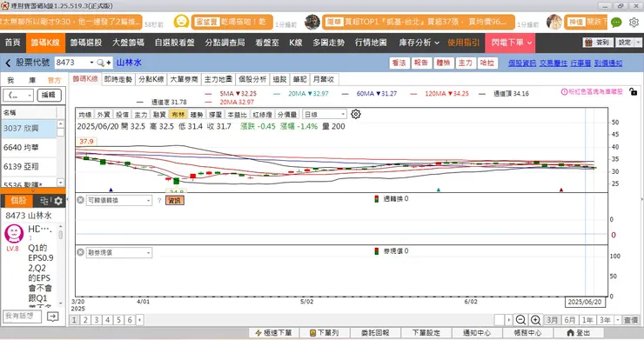Screen dimensions: 644x340
Task: Toggle the 外資 indicator
Action: (x=104, y=114)
